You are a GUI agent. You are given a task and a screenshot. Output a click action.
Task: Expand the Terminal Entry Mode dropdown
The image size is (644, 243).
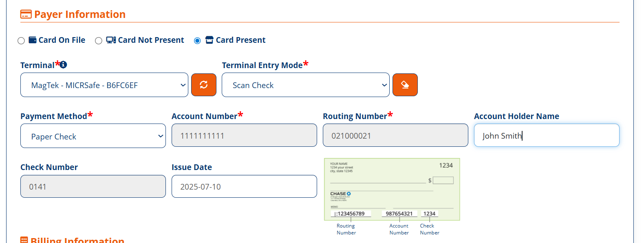(306, 85)
